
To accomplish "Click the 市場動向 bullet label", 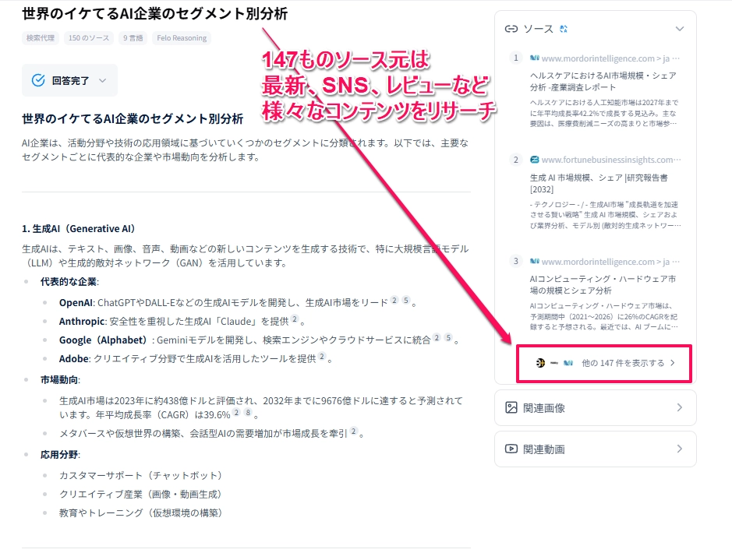I will [59, 380].
